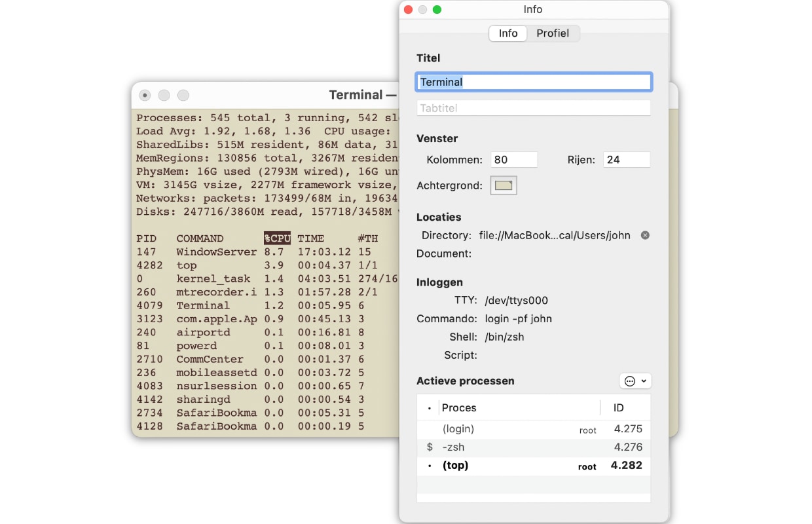Click the empty Tabtitel field
Viewport: 812px width, 524px height.
coord(533,107)
